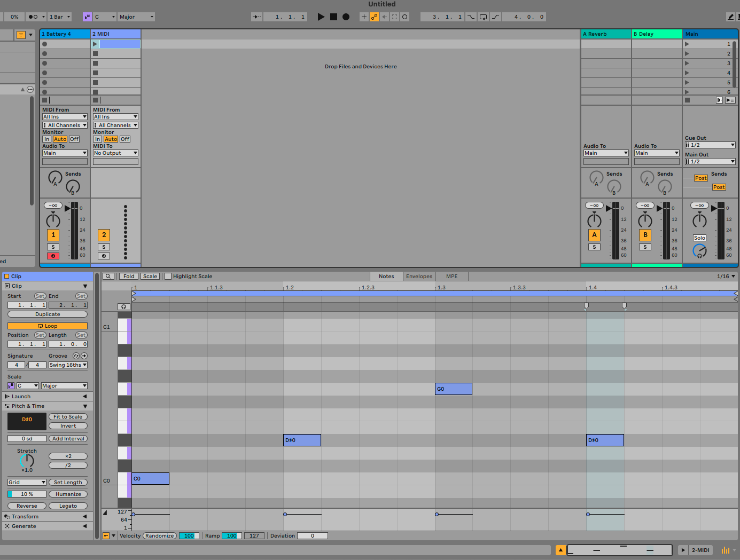This screenshot has height=560, width=740.
Task: Toggle Battery 4 track activator button 1
Action: 53,235
